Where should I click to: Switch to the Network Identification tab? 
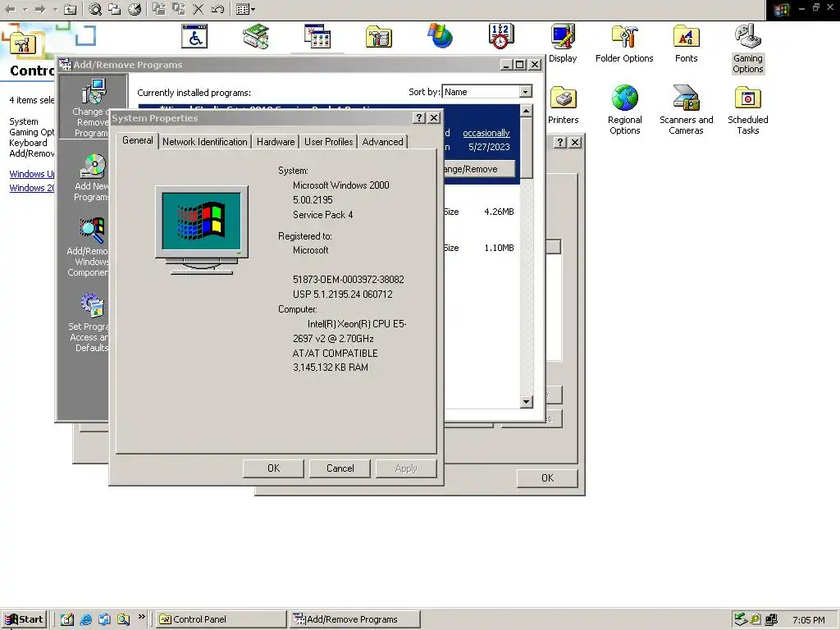(204, 142)
